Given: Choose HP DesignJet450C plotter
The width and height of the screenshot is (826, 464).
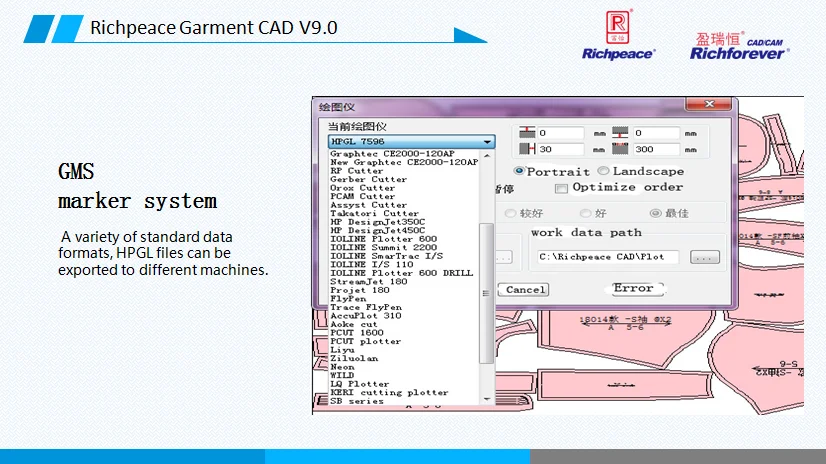Looking at the screenshot, I should tap(377, 230).
